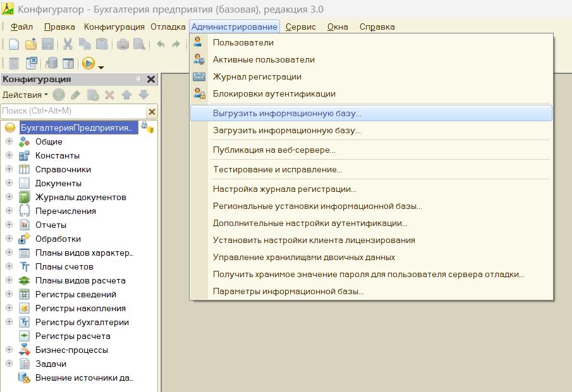
Task: Click the Paste clipboard toolbar icon
Action: click(102, 44)
